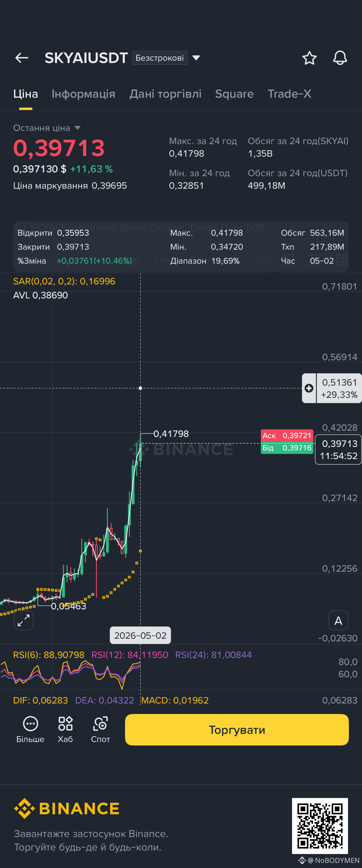362x868 pixels.
Task: Expand the contract type dropdown arrow
Action: [196, 58]
